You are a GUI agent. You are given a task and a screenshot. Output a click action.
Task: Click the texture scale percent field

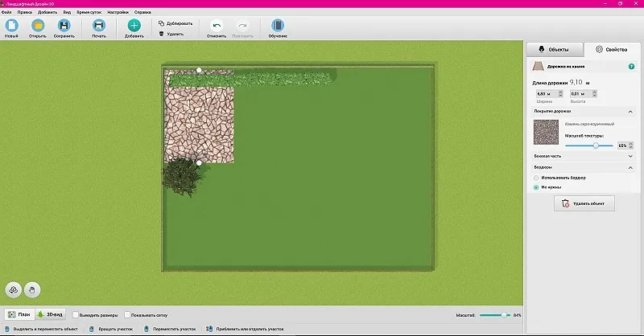(622, 145)
